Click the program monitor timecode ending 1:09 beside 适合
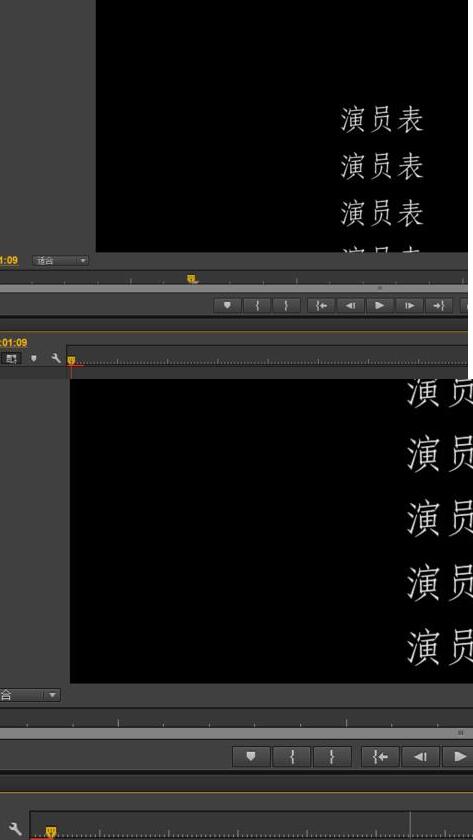 9,260
